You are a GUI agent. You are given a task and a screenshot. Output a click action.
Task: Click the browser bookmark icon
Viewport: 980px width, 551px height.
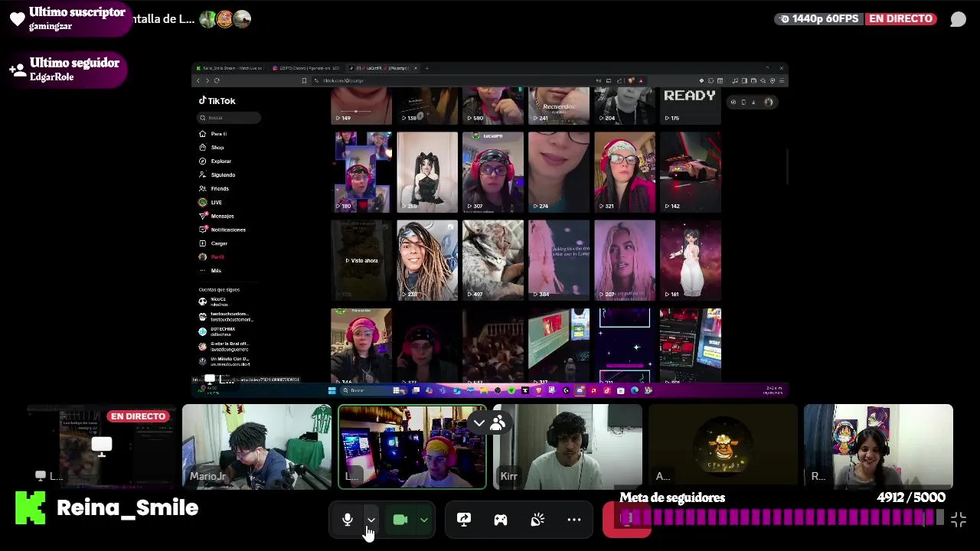304,80
